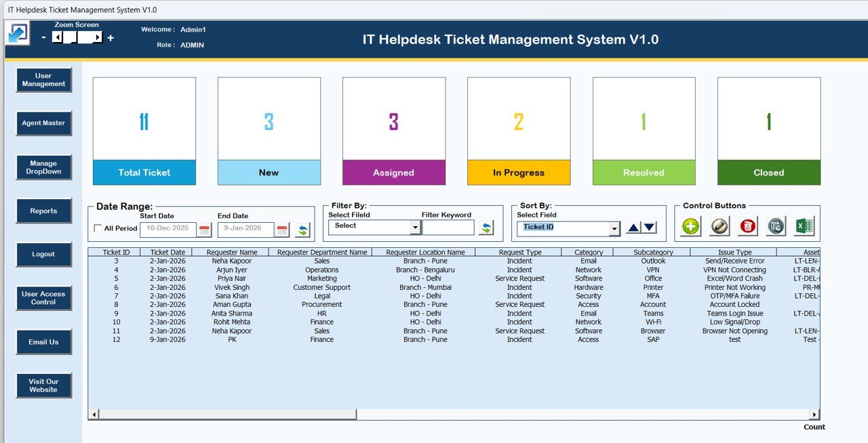This screenshot has width=868, height=443.
Task: Select the pencil edit icon in Control Buttons
Action: click(x=719, y=226)
